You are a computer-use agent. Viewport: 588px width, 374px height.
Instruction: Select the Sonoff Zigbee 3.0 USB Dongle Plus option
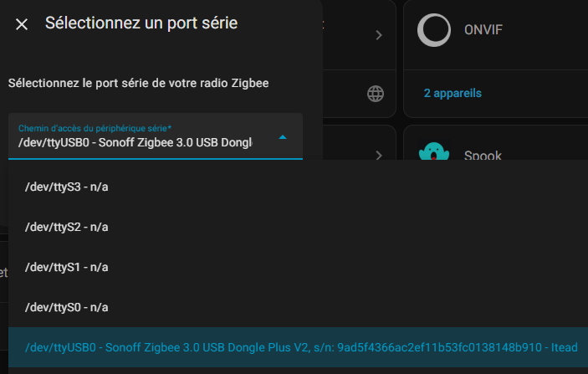click(298, 347)
